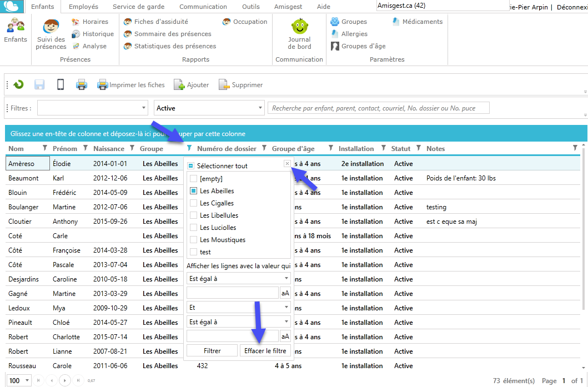Switch to Outils tab
588x387 pixels.
(x=251, y=7)
